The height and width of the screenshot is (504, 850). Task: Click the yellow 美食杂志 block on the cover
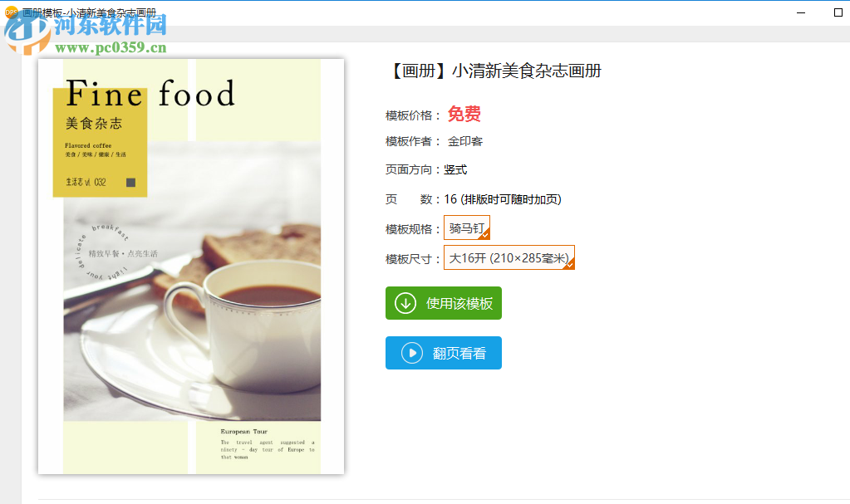pos(100,142)
